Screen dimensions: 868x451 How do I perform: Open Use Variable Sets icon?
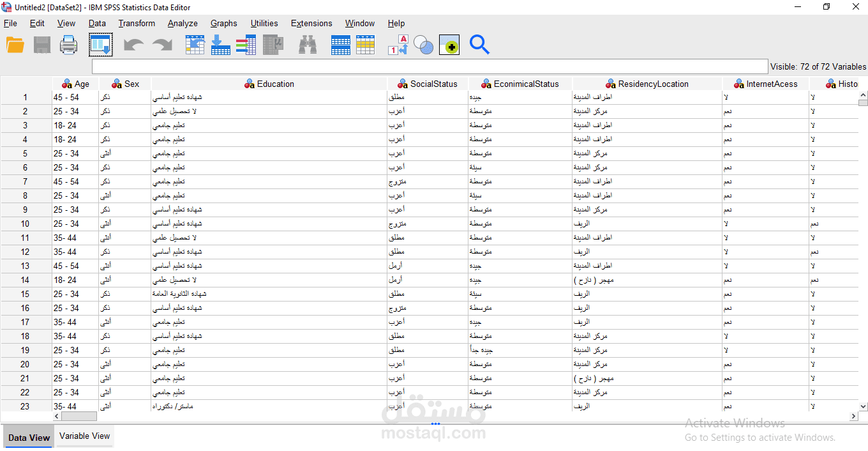pos(423,45)
